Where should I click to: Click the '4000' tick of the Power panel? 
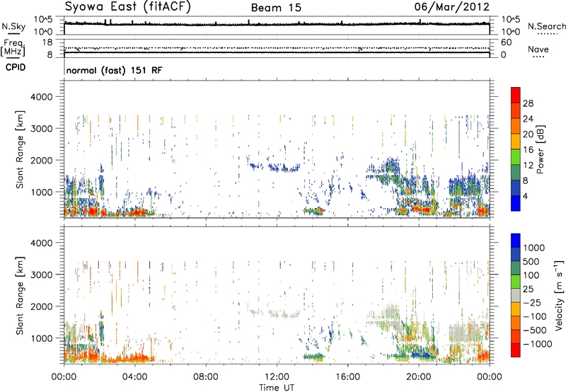pyautogui.click(x=41, y=97)
